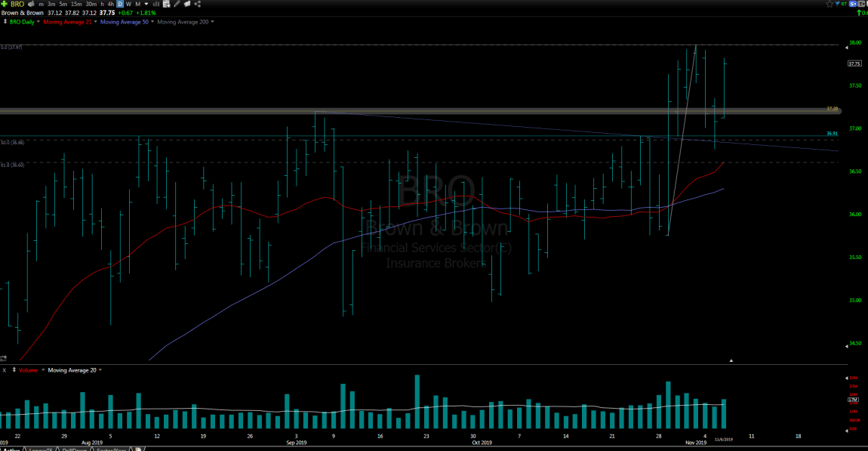Open the Moving Average 200 dropdown arrow
Image resolution: width=868 pixels, height=451 pixels.
point(213,22)
